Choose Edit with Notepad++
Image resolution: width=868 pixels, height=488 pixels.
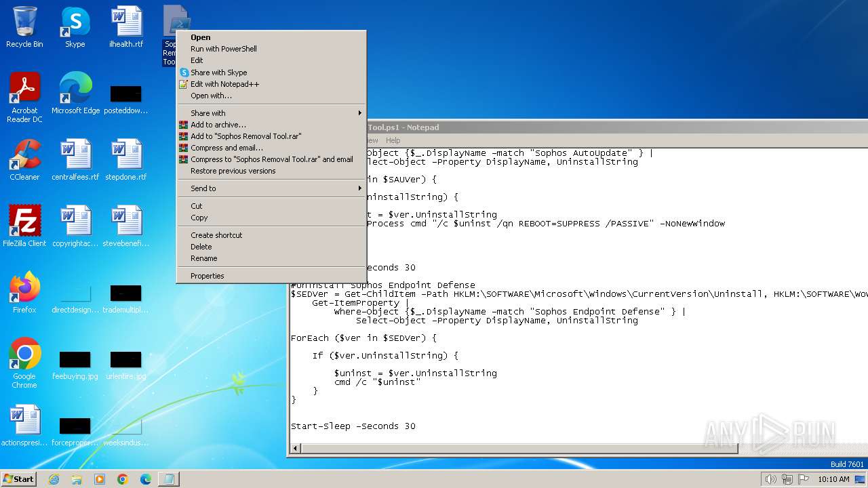[x=271, y=84]
